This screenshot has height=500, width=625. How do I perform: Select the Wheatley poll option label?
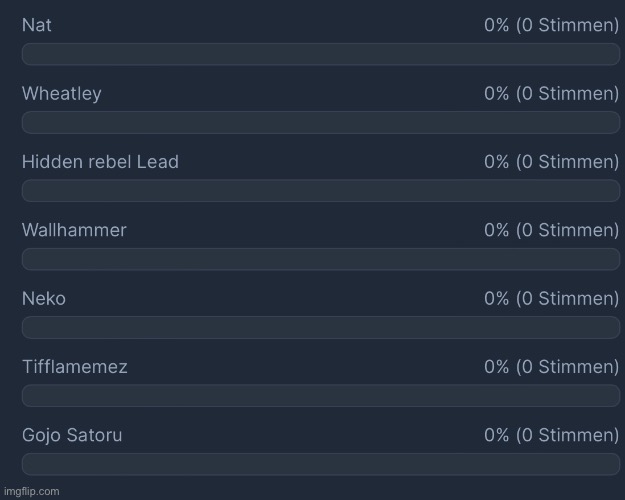coord(62,94)
